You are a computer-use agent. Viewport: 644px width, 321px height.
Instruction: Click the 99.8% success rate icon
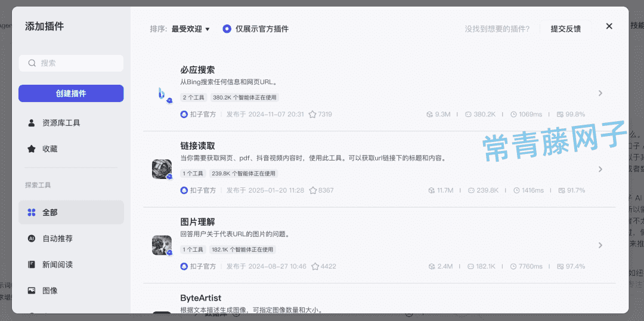(560, 115)
